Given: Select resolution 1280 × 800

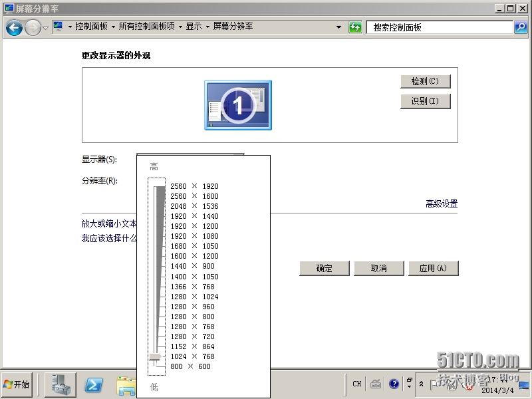Looking at the screenshot, I should pyautogui.click(x=192, y=317).
